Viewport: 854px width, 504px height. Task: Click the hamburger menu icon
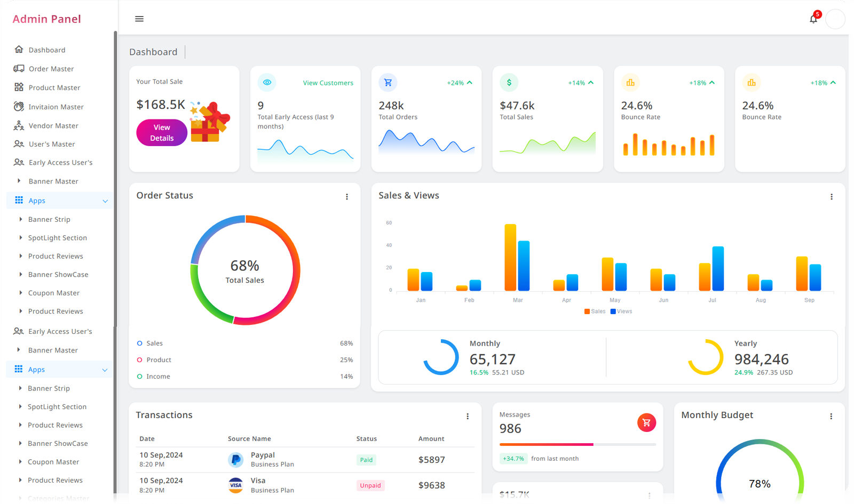pyautogui.click(x=139, y=19)
